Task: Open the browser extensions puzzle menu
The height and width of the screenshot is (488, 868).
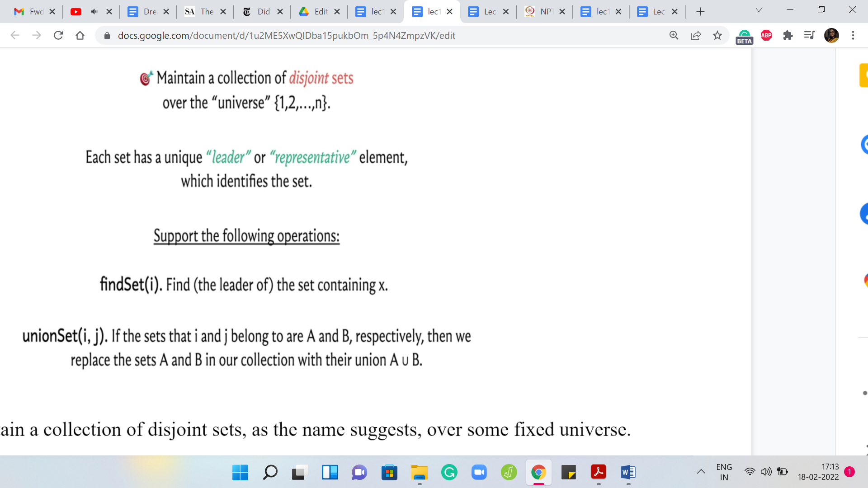Action: (x=788, y=35)
